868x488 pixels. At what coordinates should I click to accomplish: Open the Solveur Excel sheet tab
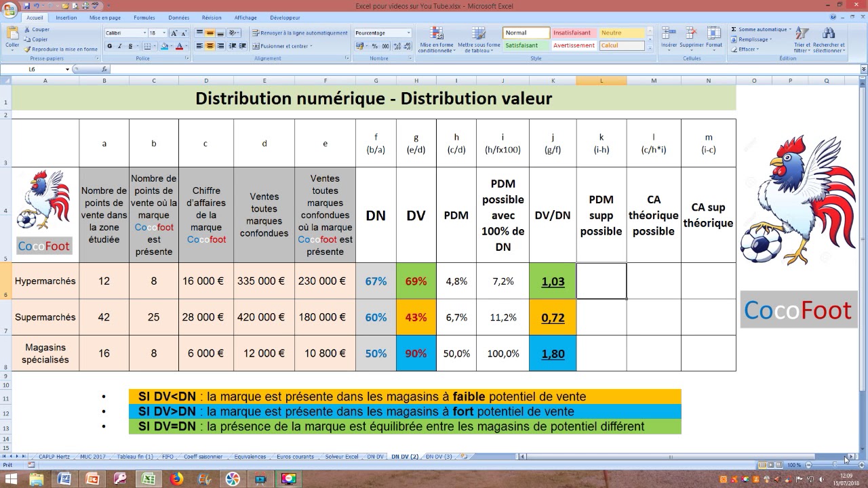[342, 457]
